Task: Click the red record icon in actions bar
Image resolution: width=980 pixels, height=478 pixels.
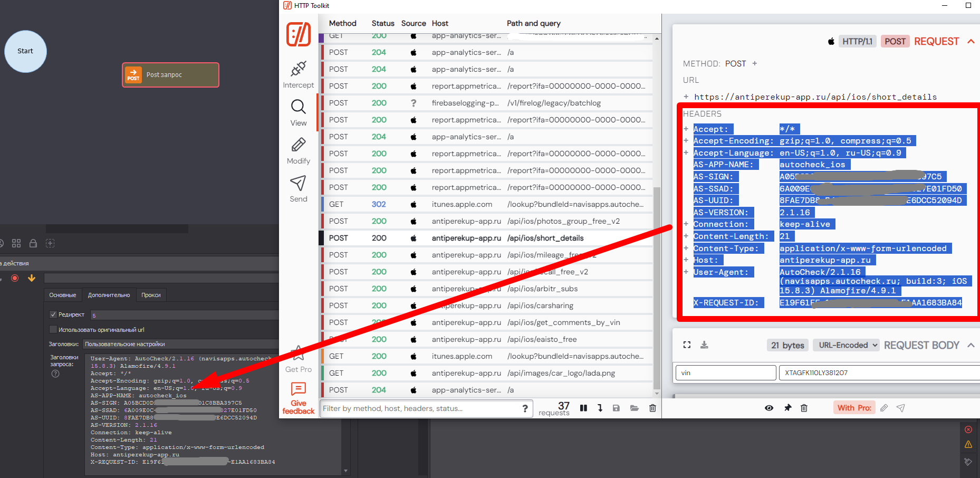Action: [15, 278]
